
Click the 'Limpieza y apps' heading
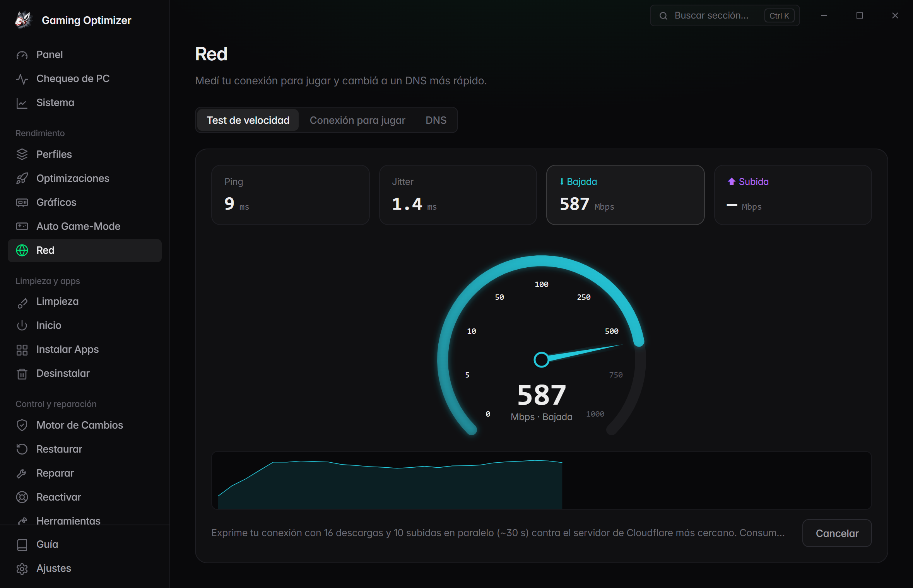[x=48, y=281]
